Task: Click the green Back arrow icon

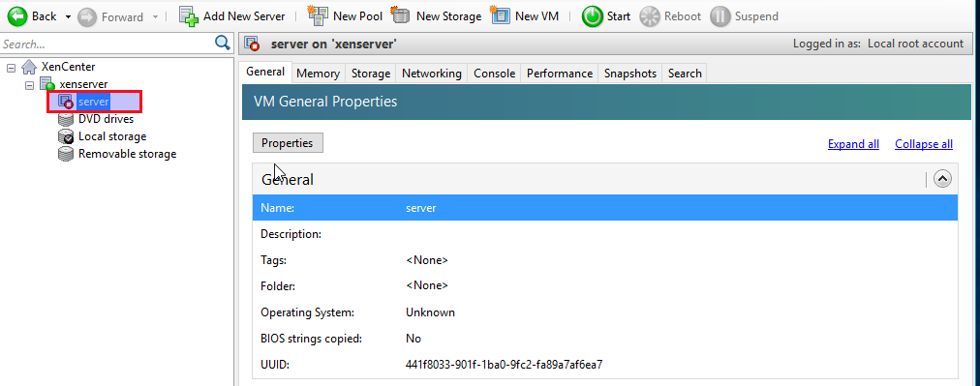Action: point(16,16)
